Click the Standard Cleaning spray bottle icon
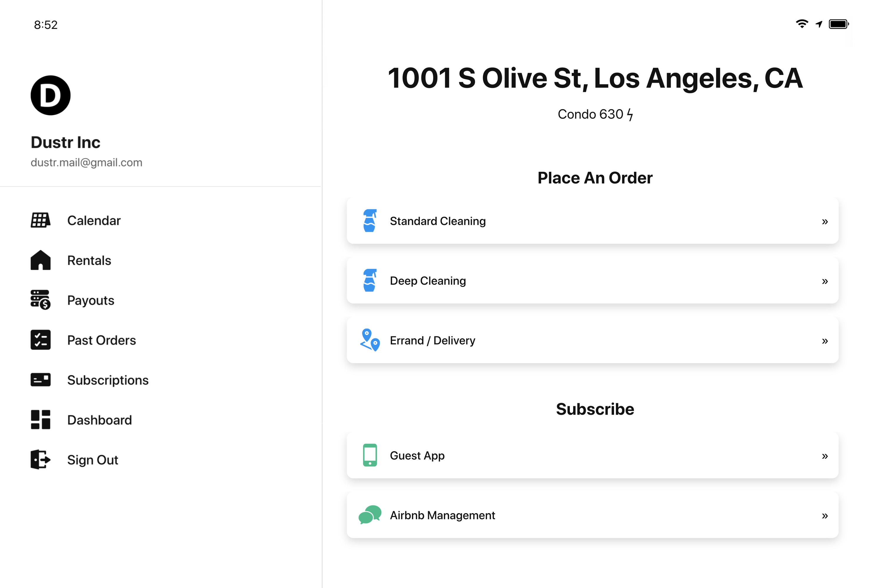Viewport: 872px width, 588px height. point(370,220)
